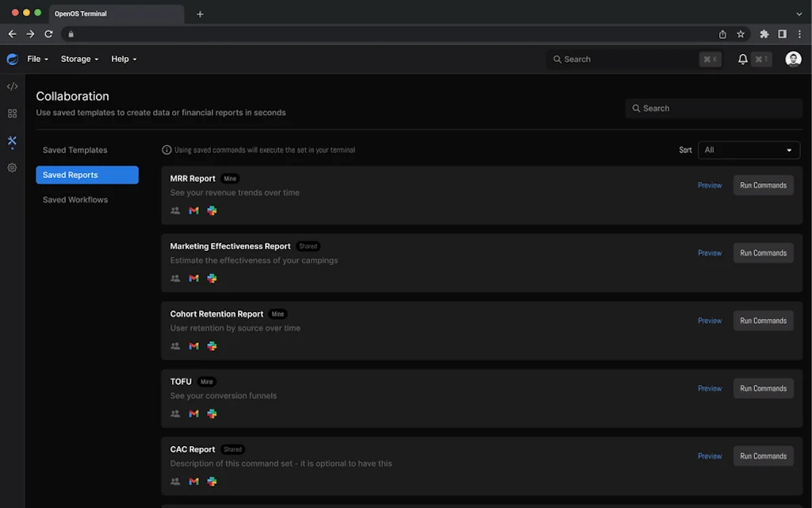Open the browser extensions puzzle icon
Image resolution: width=812 pixels, height=508 pixels.
[x=764, y=34]
